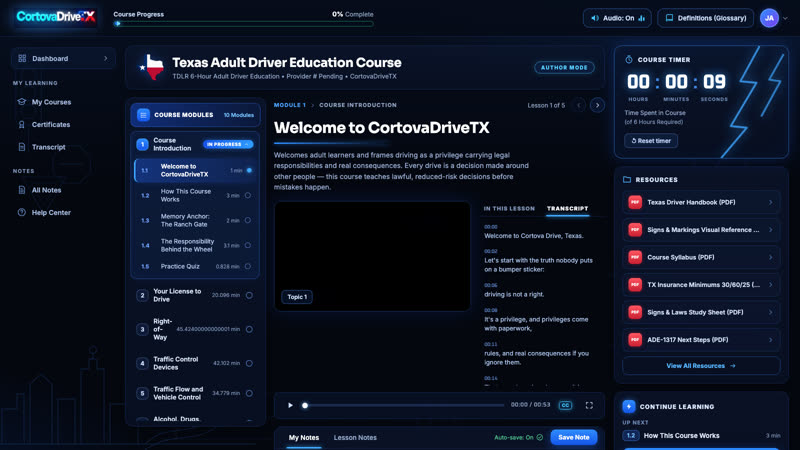Click the Course Timer clock icon
Screen dimensions: 800x450
coord(629,60)
